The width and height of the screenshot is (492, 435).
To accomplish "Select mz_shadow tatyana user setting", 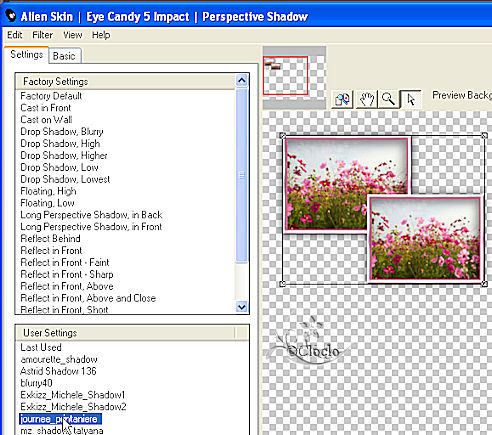I will tap(62, 430).
